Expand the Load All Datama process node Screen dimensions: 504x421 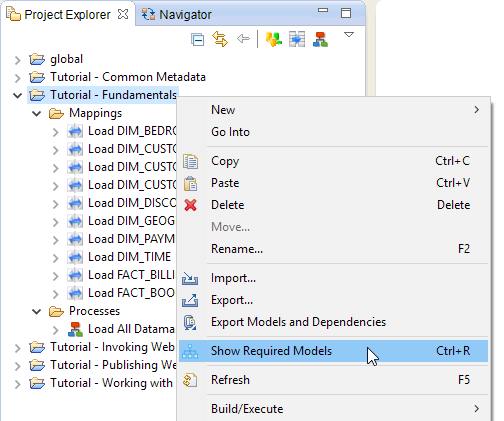tap(56, 330)
